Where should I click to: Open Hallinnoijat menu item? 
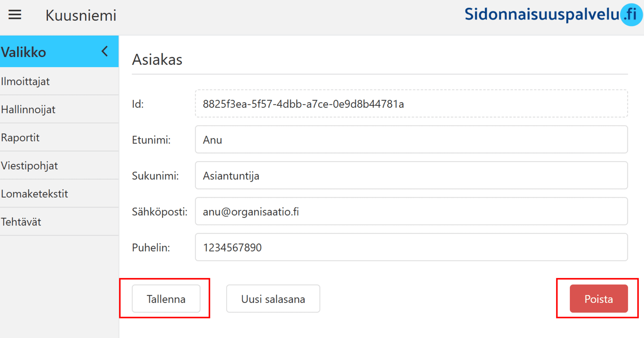(x=28, y=110)
